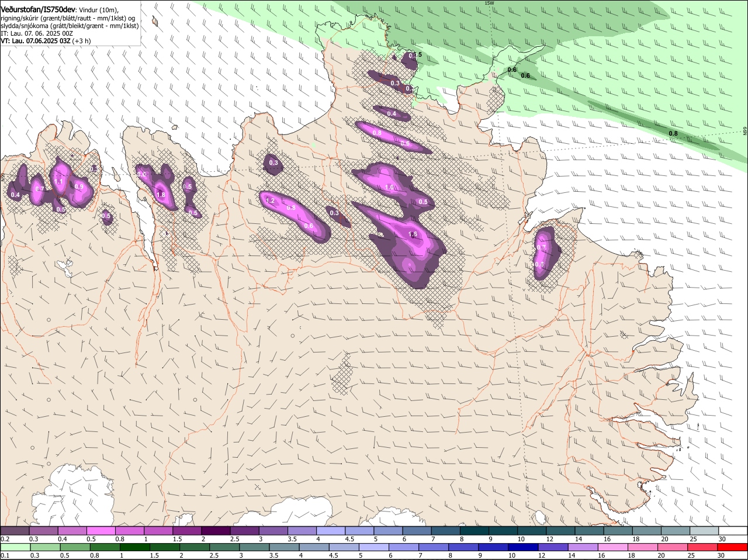This screenshot has width=748, height=560.
Task: Select bottom legend swatch labeled 0.3
Action: point(45,547)
